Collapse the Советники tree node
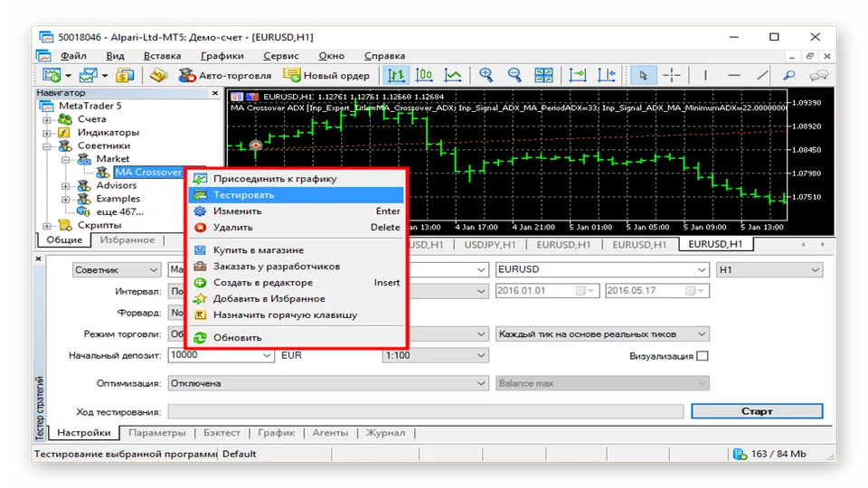Image resolution: width=868 pixels, height=488 pixels. 47,146
